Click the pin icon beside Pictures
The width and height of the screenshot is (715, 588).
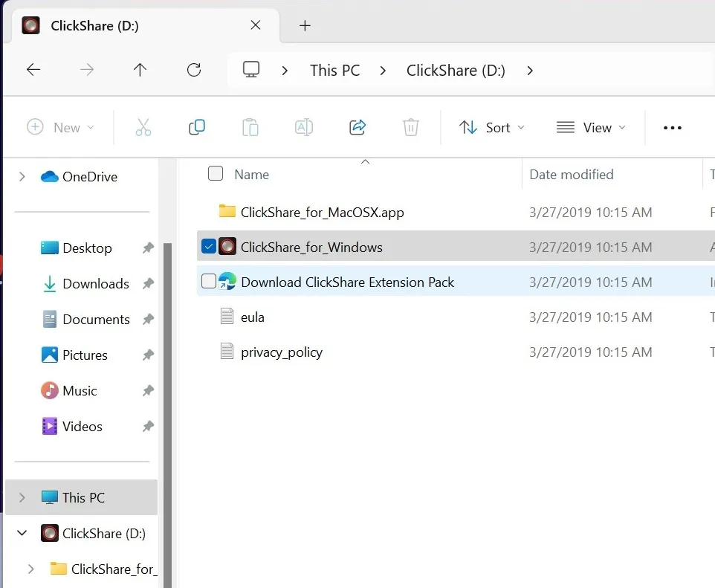click(x=148, y=355)
